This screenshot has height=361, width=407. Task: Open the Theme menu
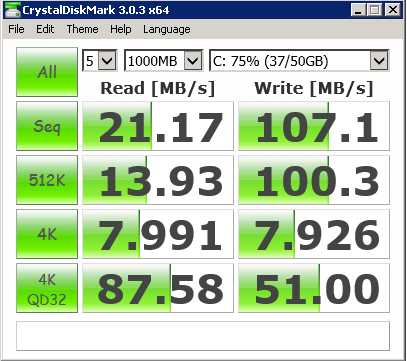[x=82, y=29]
